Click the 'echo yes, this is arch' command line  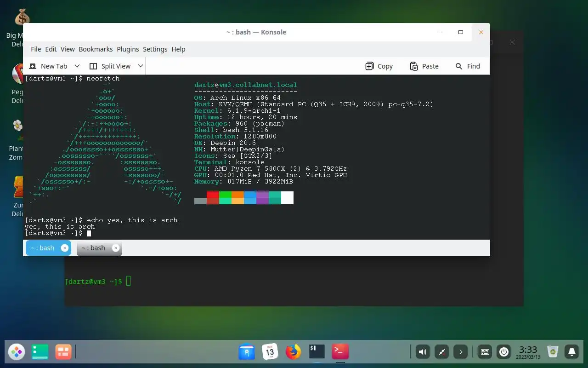[x=132, y=220]
